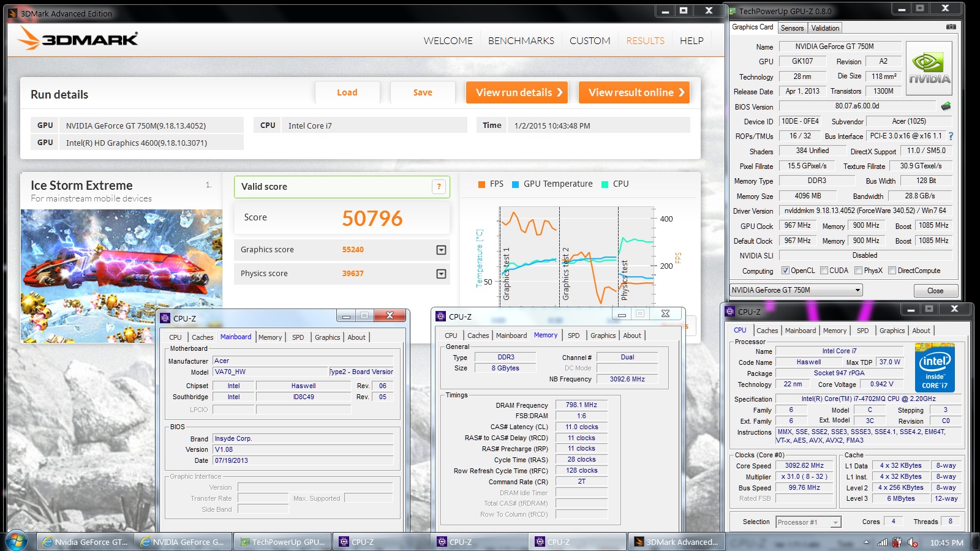Open the BENCHMARKS menu in 3DMark

click(521, 41)
